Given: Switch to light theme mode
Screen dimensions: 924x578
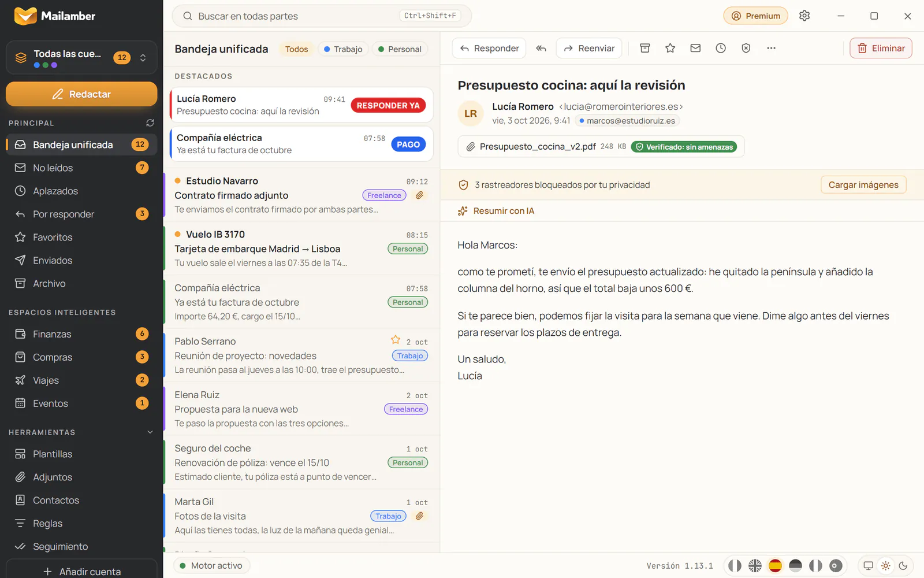Looking at the screenshot, I should (x=886, y=566).
